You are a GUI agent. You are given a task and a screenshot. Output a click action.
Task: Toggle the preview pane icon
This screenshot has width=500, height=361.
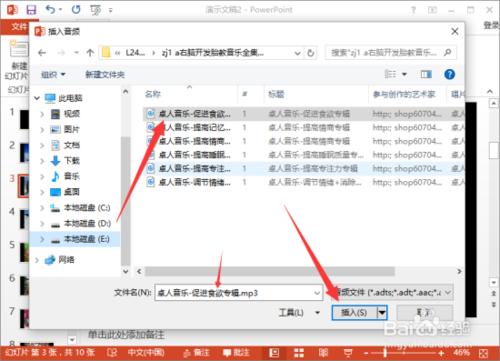tap(426, 74)
